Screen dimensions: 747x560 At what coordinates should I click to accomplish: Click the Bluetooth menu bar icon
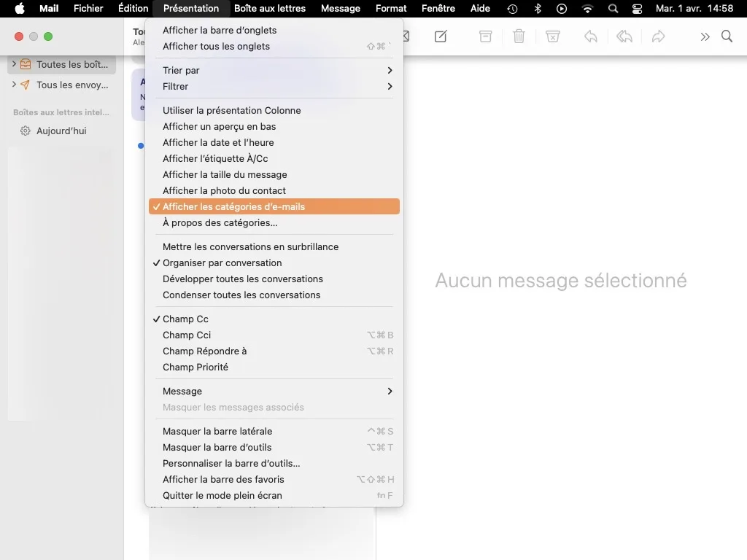[538, 9]
